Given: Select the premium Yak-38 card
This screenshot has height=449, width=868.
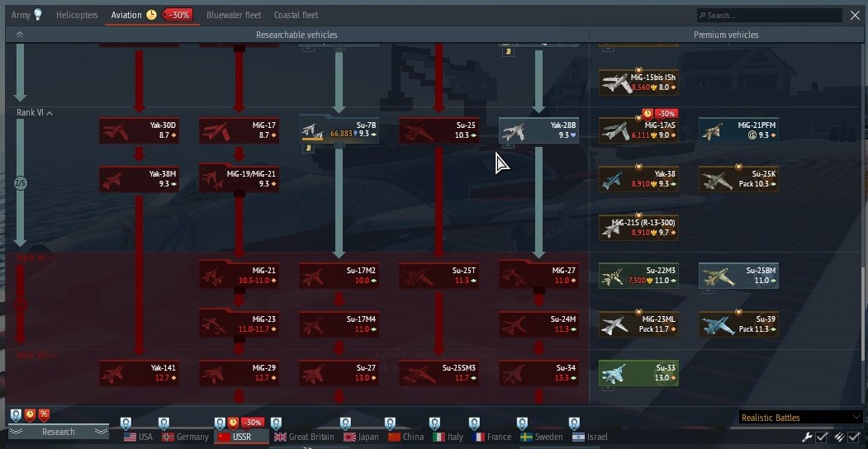Looking at the screenshot, I should point(638,179).
